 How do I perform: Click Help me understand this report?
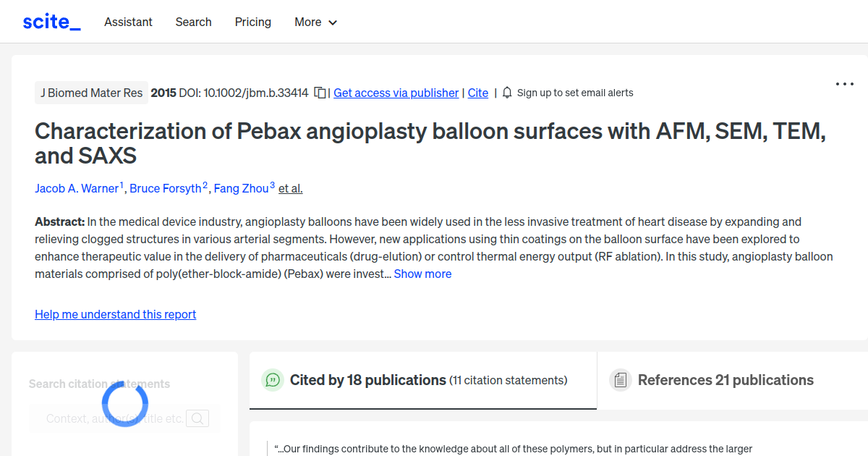coord(115,314)
